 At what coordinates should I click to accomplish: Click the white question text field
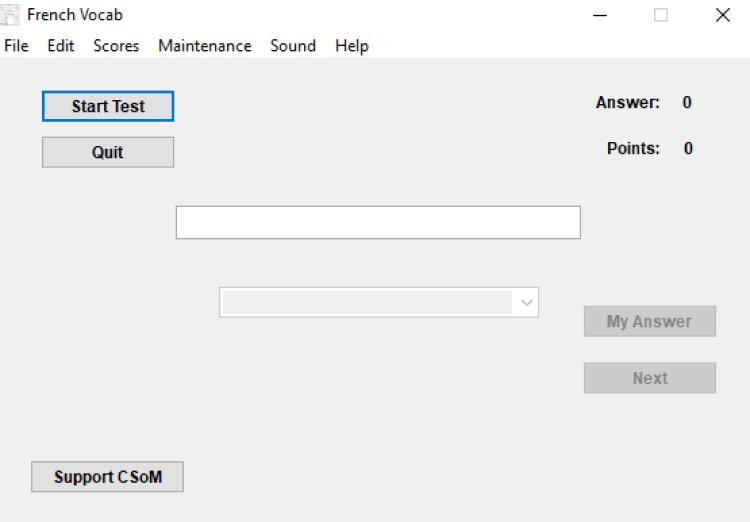pos(378,222)
